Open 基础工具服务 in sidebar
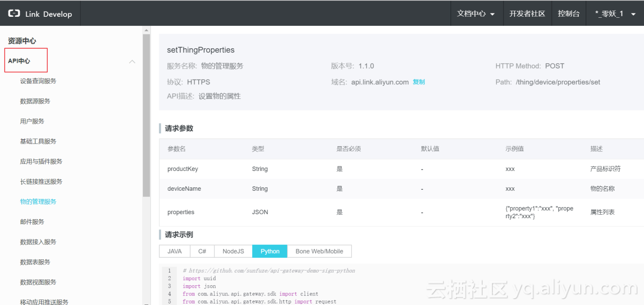 pyautogui.click(x=38, y=141)
